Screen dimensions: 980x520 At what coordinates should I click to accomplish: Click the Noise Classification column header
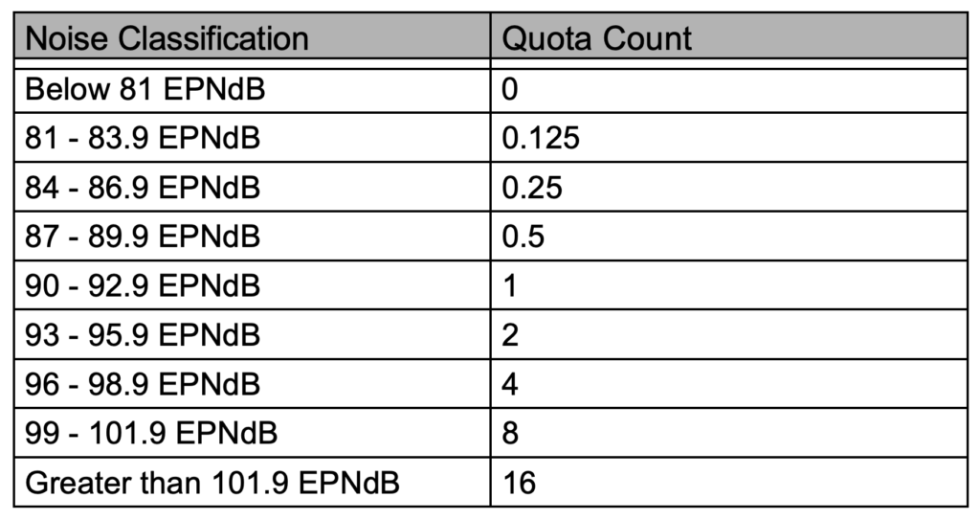pyautogui.click(x=167, y=38)
